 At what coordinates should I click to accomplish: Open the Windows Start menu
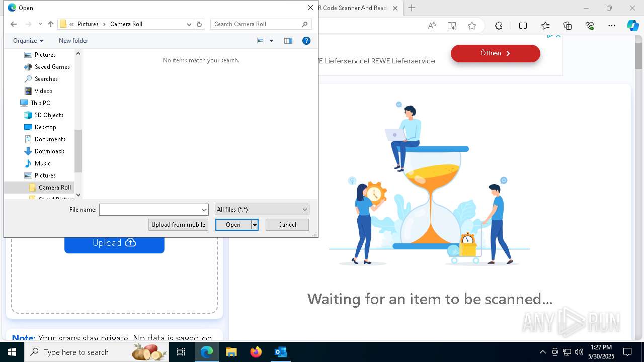coord(12,352)
